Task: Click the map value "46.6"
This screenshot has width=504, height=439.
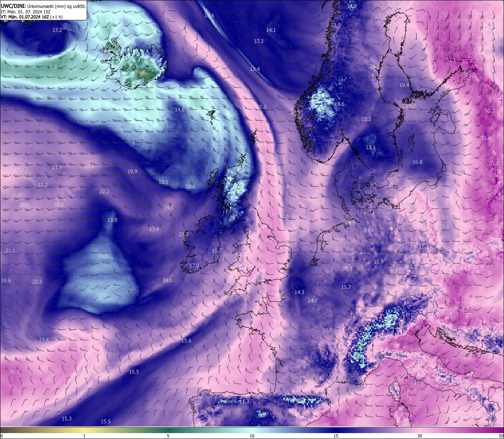Action: (332, 415)
